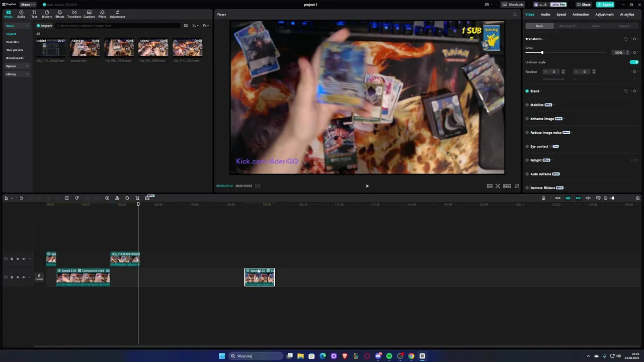This screenshot has width=644, height=362.
Task: Click the zoom in timeline plus icon
Action: point(637,198)
